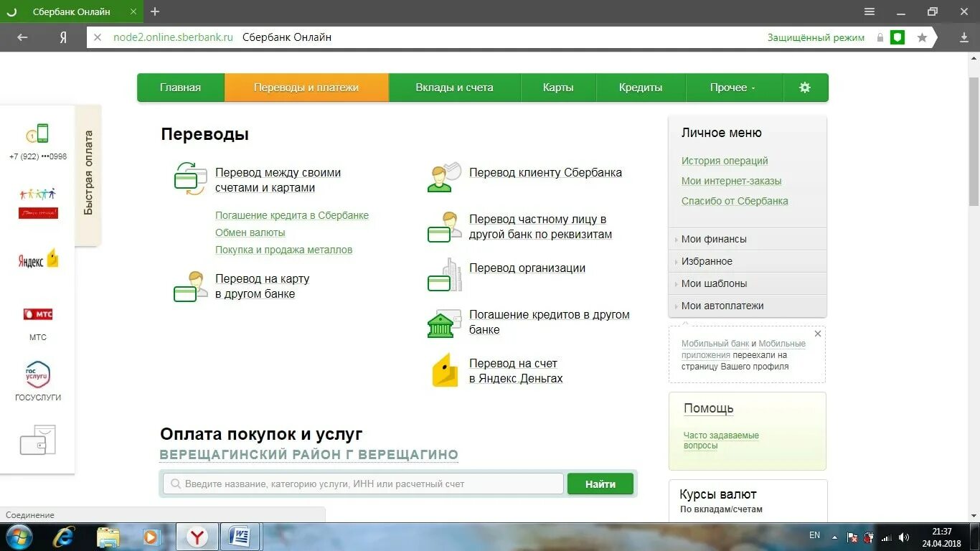Open Обмен валюты link
Viewport: 980px width, 551px height.
[250, 232]
